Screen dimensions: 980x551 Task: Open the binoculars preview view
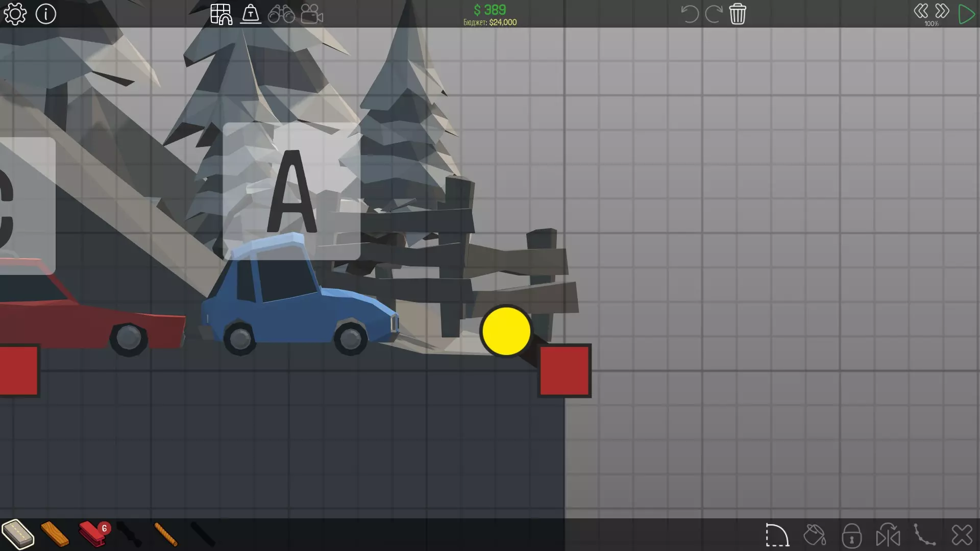click(281, 14)
